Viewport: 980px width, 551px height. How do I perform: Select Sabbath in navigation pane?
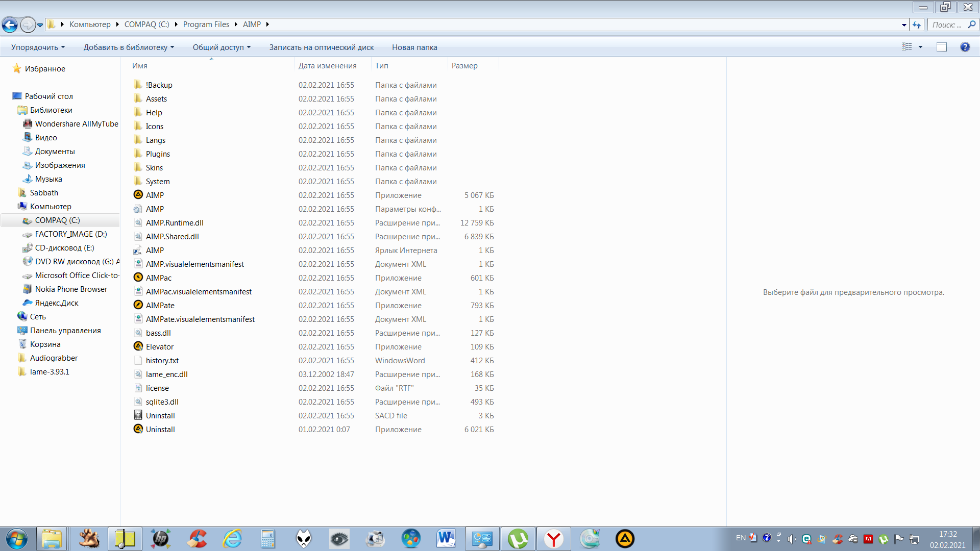[x=44, y=192]
